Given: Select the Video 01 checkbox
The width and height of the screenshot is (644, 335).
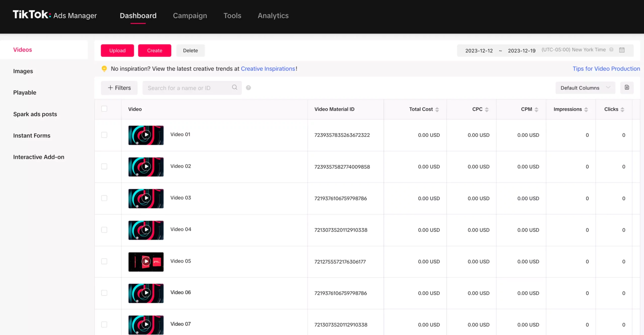Looking at the screenshot, I should (x=104, y=135).
